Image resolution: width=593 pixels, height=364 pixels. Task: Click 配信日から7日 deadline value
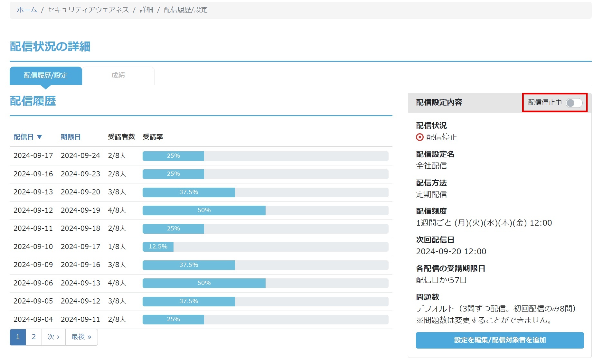click(x=441, y=280)
